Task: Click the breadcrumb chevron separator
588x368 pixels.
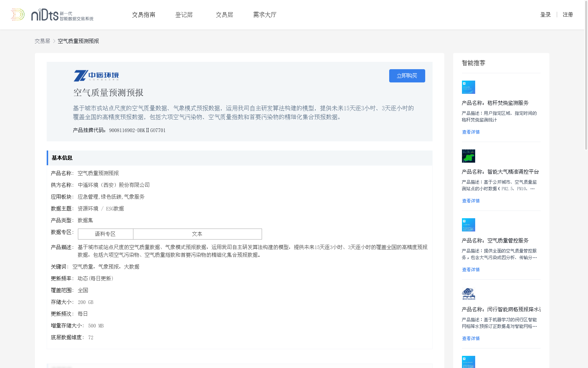Action: (54, 41)
